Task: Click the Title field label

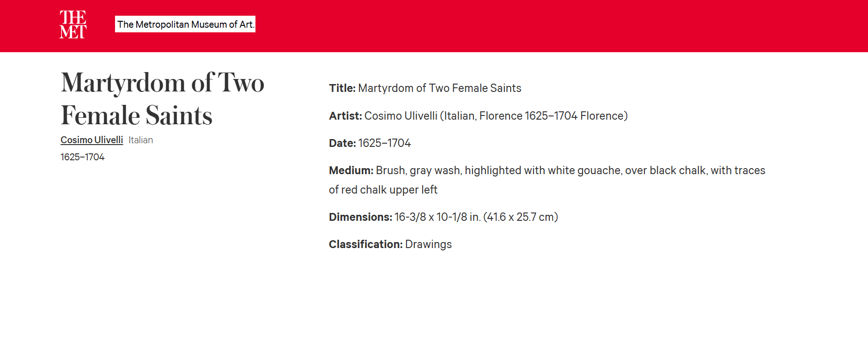Action: click(x=342, y=88)
